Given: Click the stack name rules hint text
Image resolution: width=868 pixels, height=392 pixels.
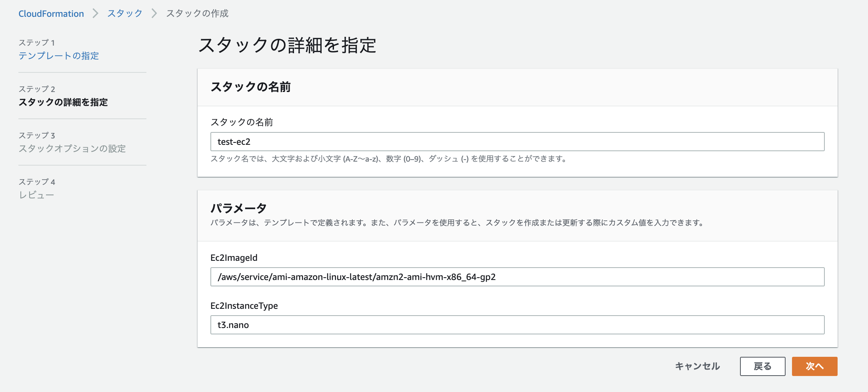Looking at the screenshot, I should point(388,159).
